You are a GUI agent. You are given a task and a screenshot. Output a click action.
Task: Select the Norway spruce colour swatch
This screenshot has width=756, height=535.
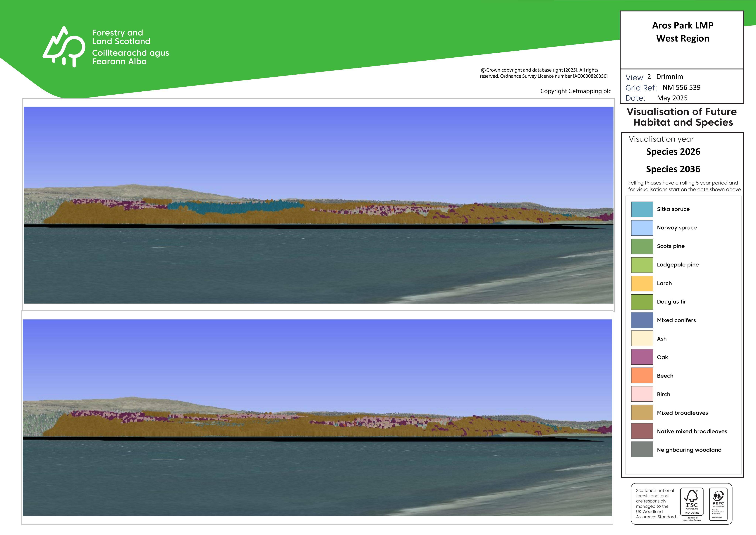(x=642, y=228)
